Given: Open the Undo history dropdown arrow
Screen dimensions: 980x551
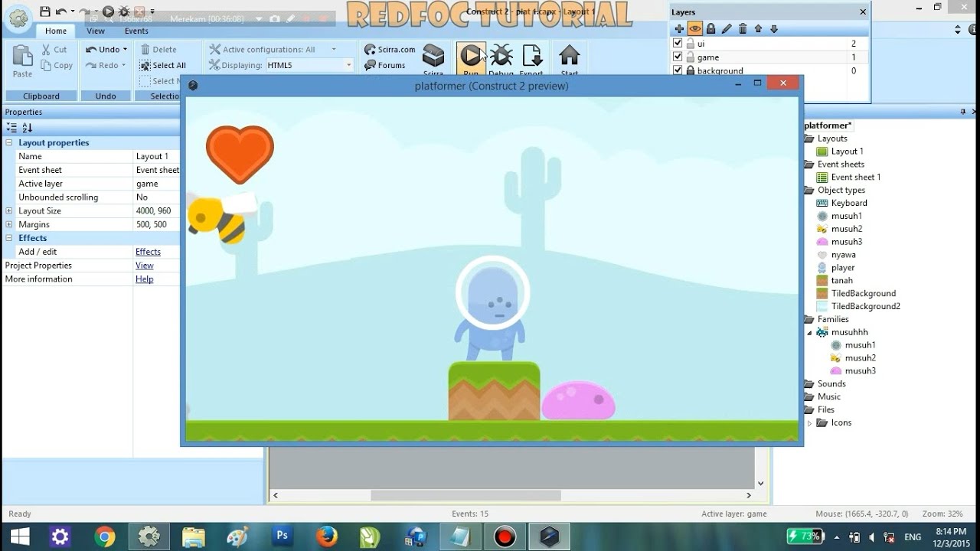Looking at the screenshot, I should (x=126, y=49).
